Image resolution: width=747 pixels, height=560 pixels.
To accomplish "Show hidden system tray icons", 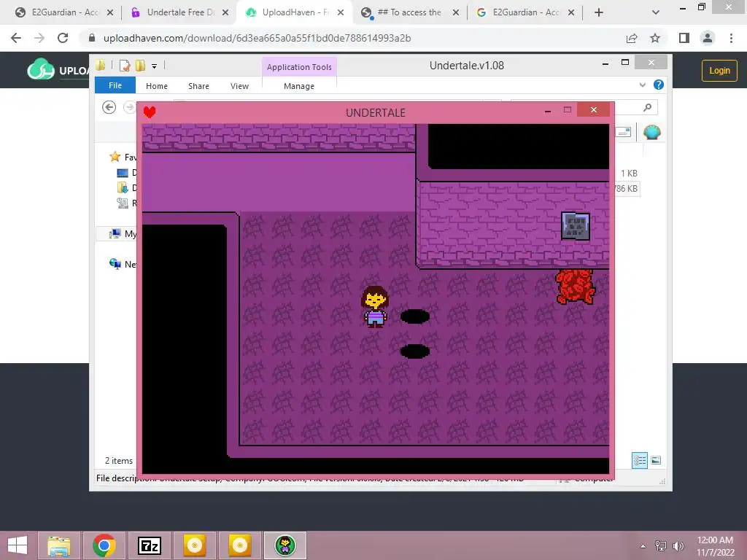I will pyautogui.click(x=643, y=546).
